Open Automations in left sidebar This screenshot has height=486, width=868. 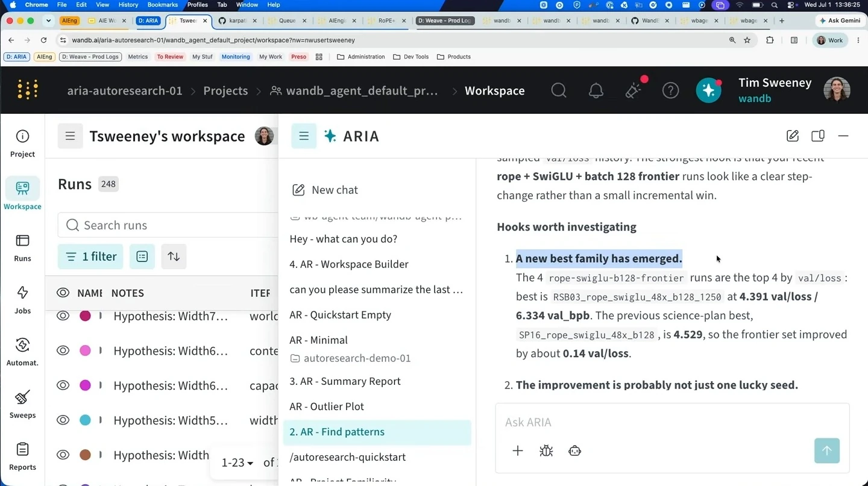[22, 352]
